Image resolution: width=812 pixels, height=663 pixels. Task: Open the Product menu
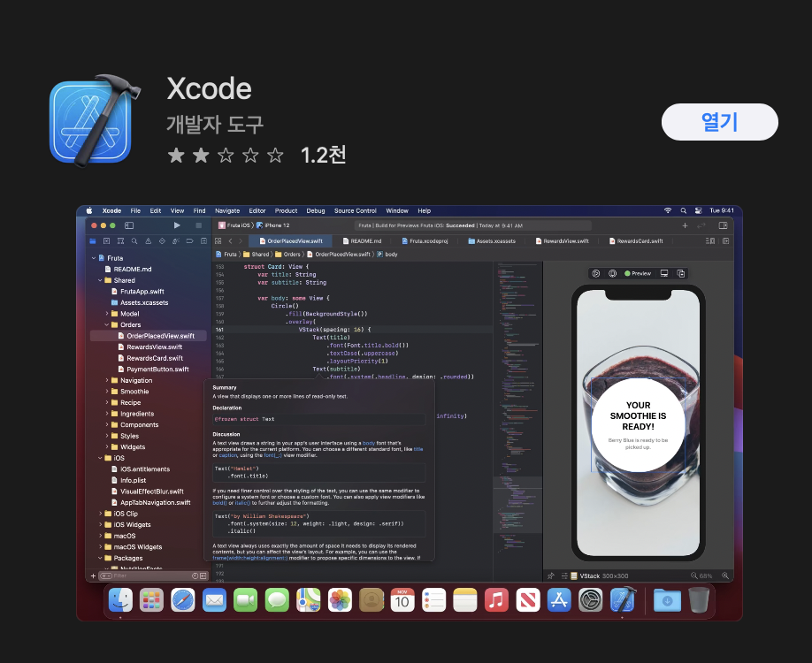pos(286,210)
